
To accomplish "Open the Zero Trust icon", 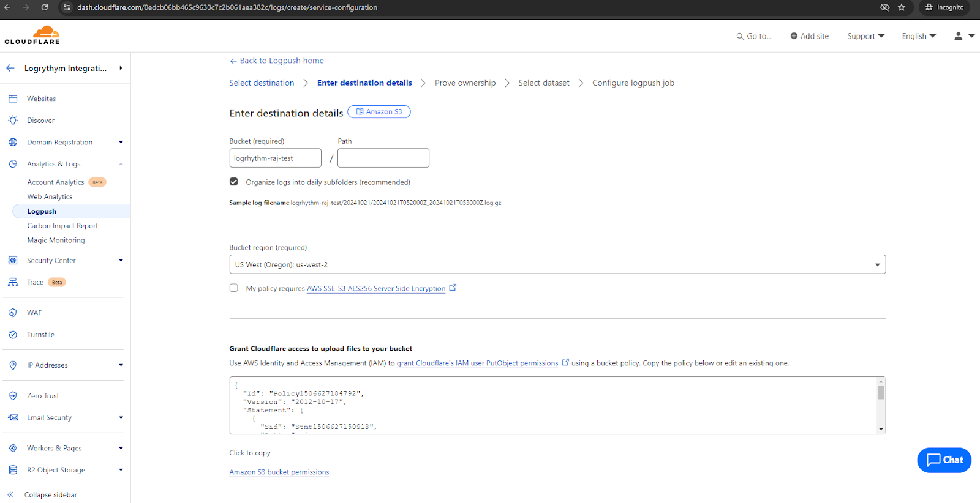I will [13, 396].
